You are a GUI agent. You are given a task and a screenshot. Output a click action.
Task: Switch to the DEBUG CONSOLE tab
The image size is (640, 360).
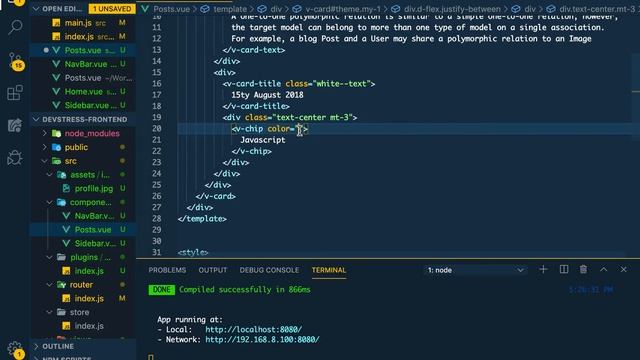click(x=269, y=270)
